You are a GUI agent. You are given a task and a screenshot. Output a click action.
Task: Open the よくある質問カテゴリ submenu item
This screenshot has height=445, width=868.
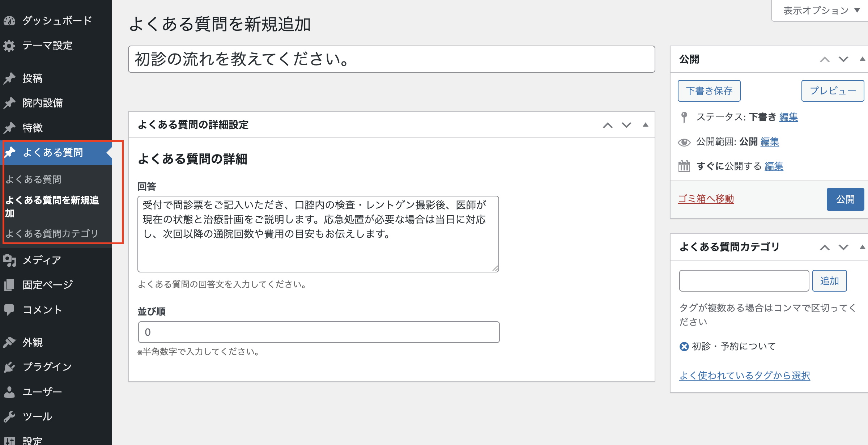pos(52,233)
